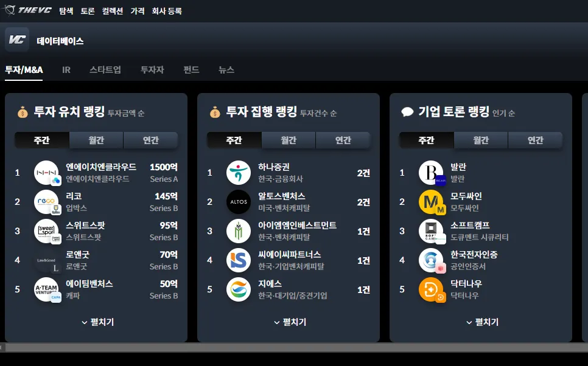Select 주간 in 투자 유치 랭킹
The image size is (588, 366).
42,140
